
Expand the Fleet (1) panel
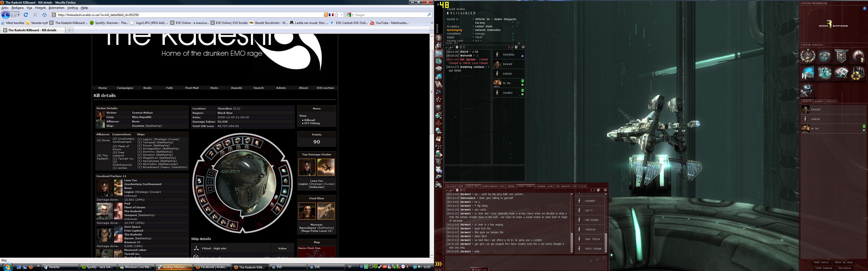(x=479, y=269)
